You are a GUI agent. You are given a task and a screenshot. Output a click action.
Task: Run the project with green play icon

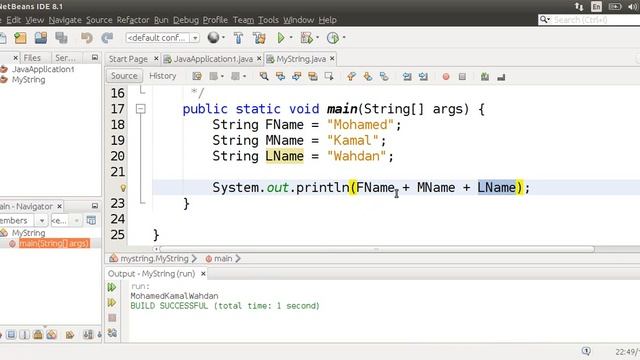[281, 38]
